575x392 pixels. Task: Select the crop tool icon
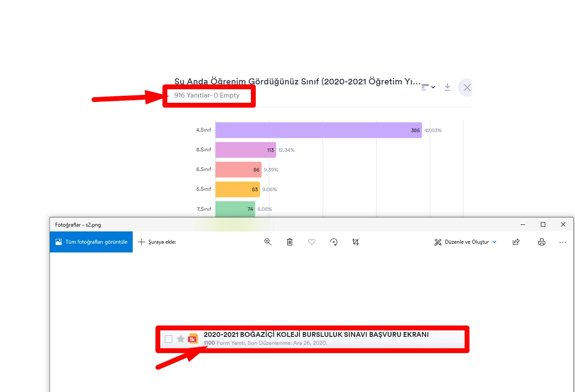(x=356, y=242)
